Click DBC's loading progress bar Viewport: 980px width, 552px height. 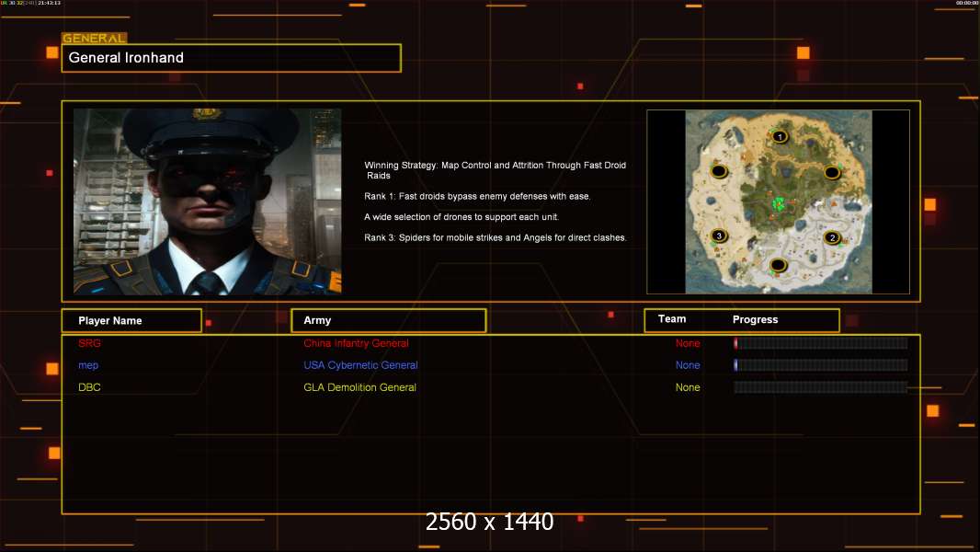click(x=821, y=387)
